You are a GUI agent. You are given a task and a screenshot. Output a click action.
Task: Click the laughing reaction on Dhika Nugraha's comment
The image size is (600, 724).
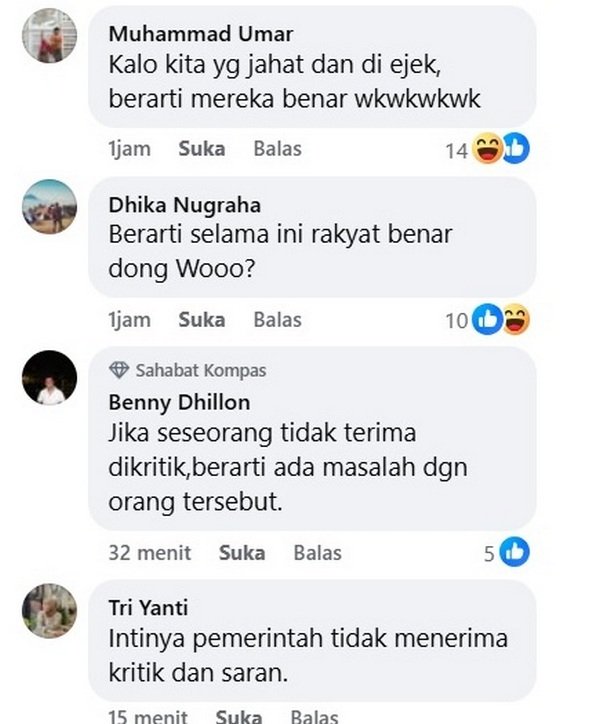tap(516, 320)
